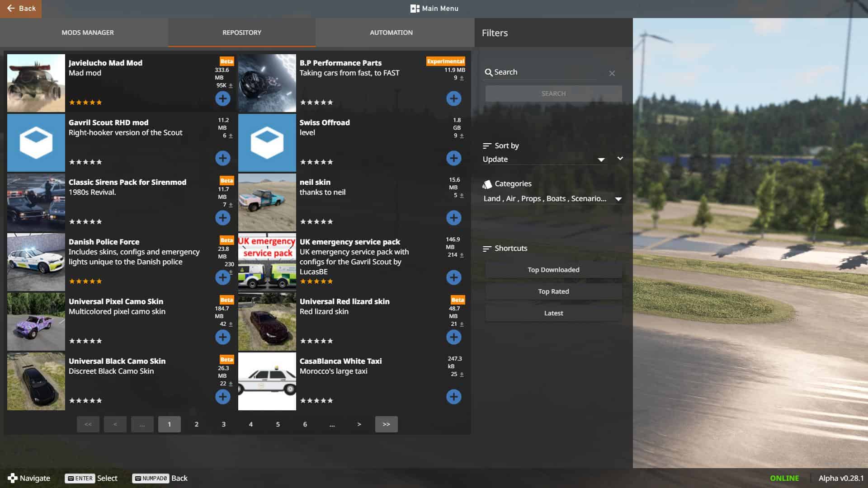868x488 pixels.
Task: Go back with the Back button
Action: (21, 9)
